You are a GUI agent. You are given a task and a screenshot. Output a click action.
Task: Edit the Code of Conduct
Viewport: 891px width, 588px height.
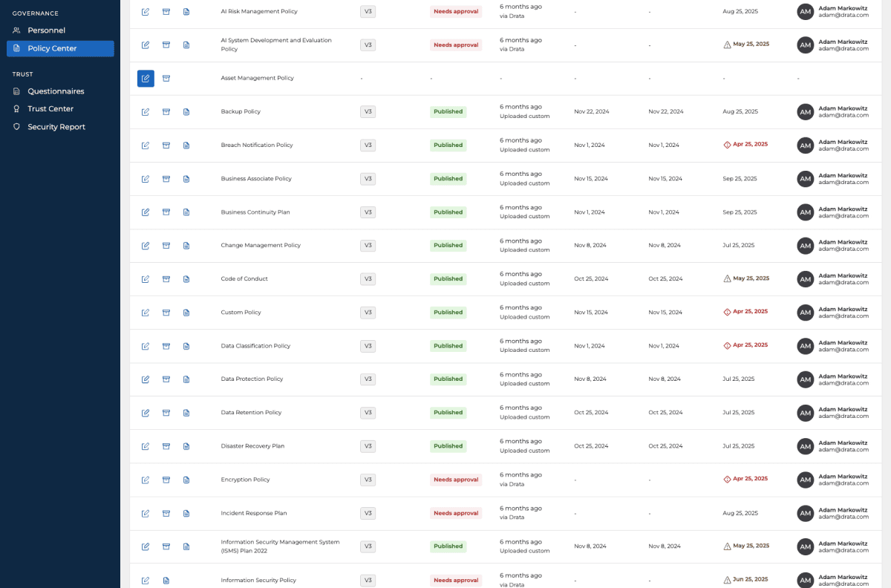146,279
